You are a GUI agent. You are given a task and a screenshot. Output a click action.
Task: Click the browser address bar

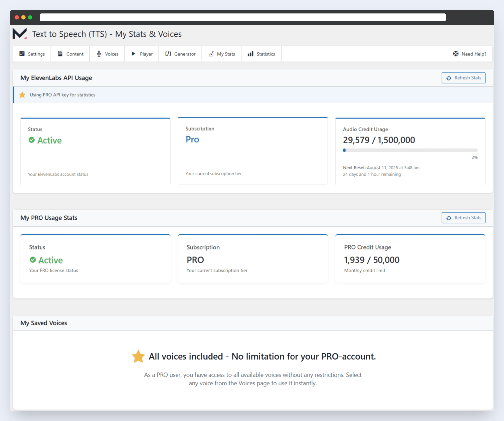click(243, 17)
